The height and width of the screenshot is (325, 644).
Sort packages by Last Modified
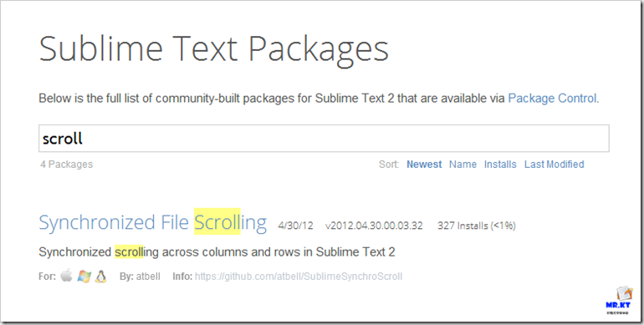(x=554, y=165)
